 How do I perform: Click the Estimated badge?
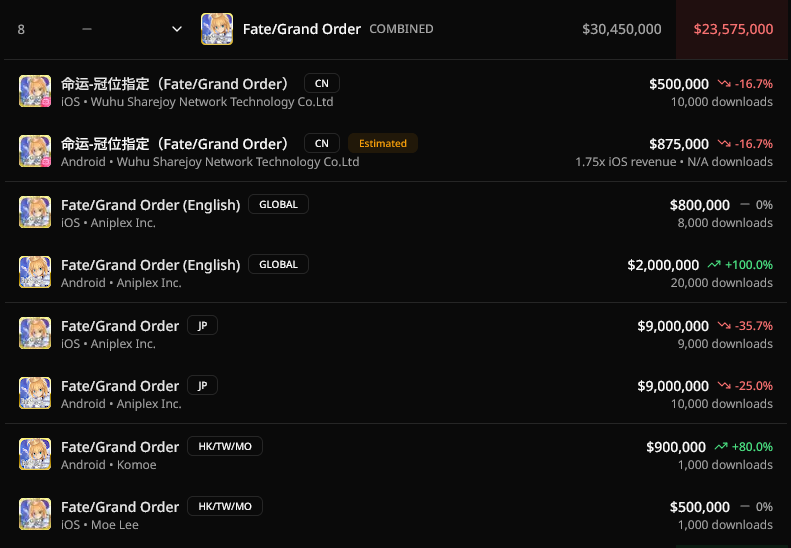(383, 143)
